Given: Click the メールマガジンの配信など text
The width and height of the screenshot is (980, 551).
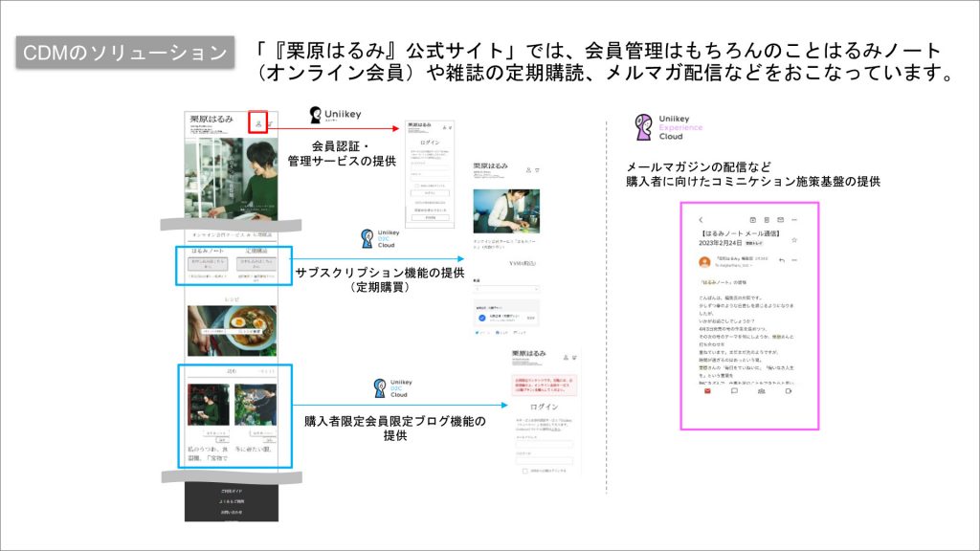Looking at the screenshot, I should [698, 166].
